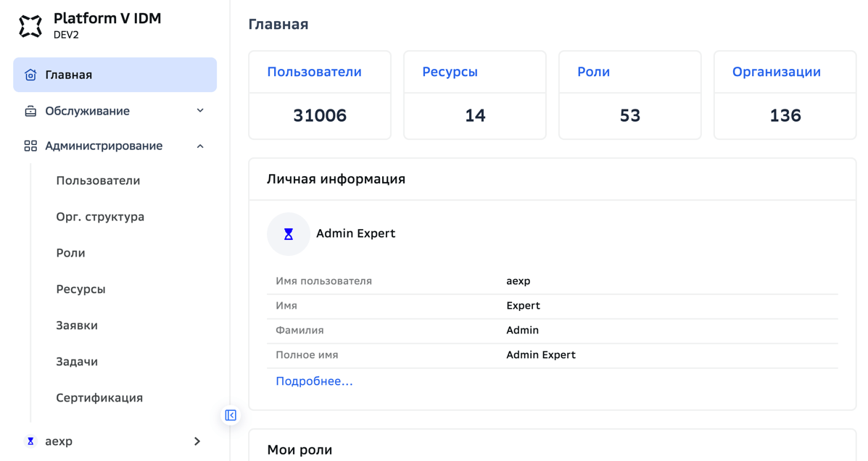Open the Пользователи card link
The height and width of the screenshot is (461, 868).
pyautogui.click(x=315, y=72)
